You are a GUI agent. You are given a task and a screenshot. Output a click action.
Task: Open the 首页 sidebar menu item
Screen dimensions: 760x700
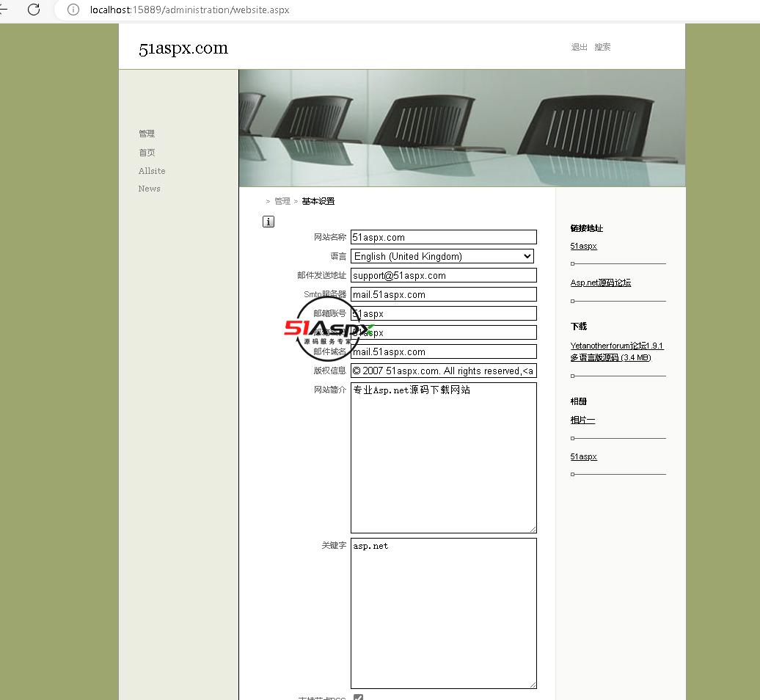click(x=147, y=152)
